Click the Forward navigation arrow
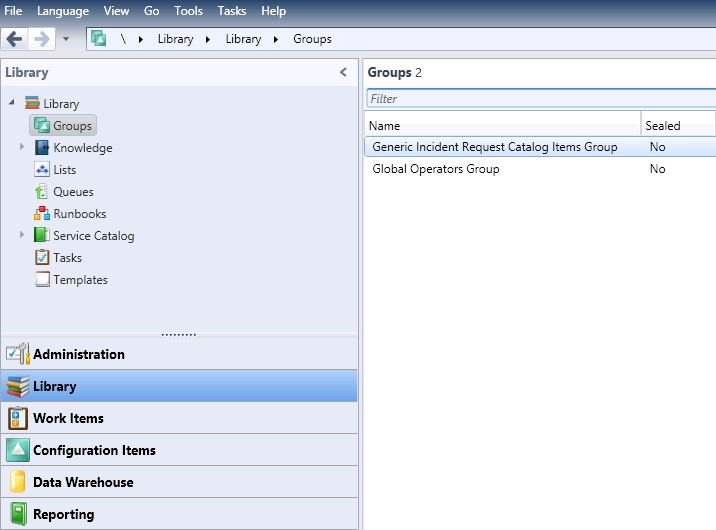 point(42,39)
